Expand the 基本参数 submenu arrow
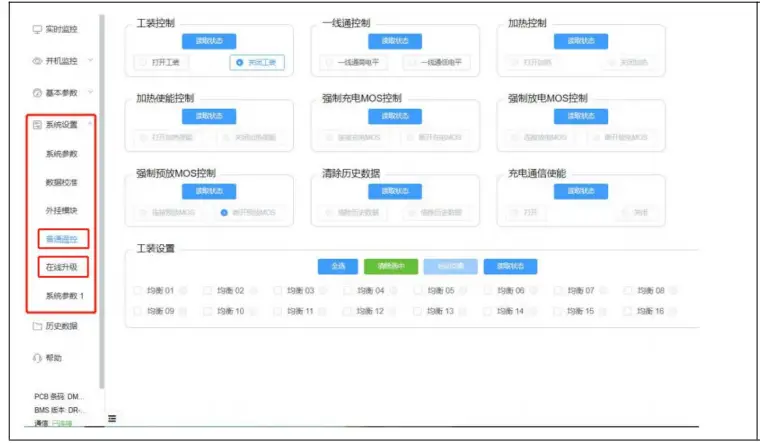The height and width of the screenshot is (443, 760). coord(90,92)
